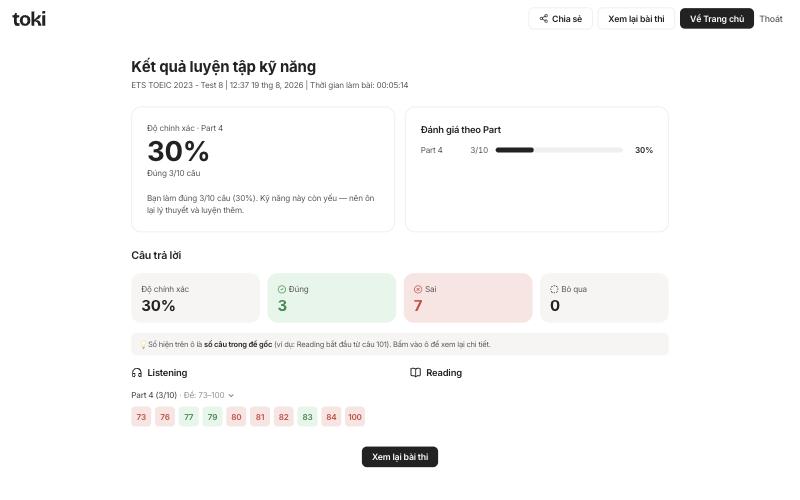The height and width of the screenshot is (500, 800).
Task: Open question 73 result box
Action: (141, 417)
